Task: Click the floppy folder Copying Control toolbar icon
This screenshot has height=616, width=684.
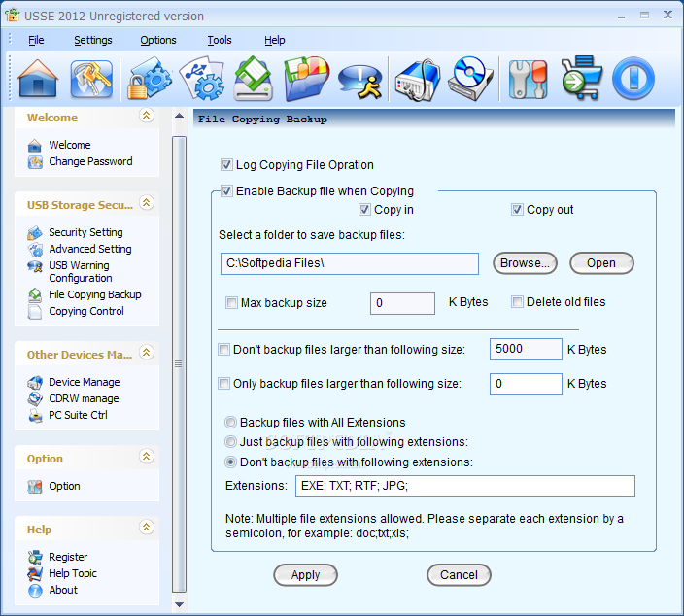Action: 307,79
